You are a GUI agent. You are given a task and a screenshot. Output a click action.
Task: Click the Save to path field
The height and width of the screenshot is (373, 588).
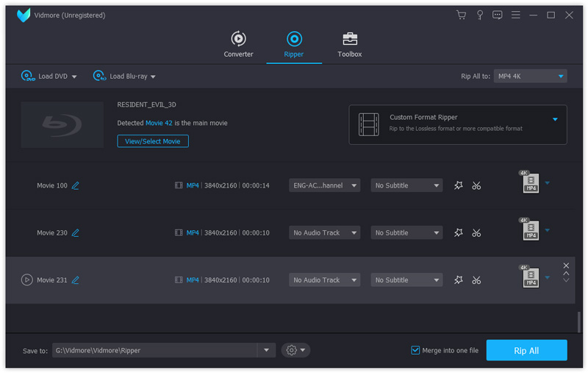click(154, 351)
